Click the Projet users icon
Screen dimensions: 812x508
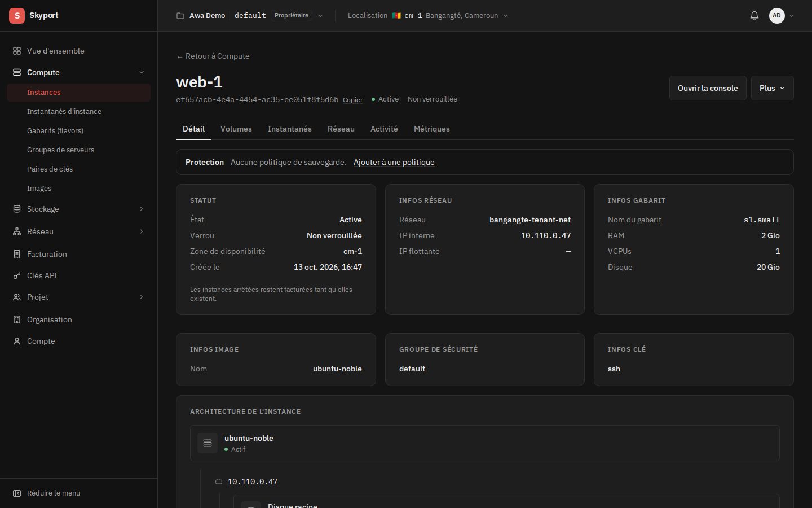pos(17,297)
